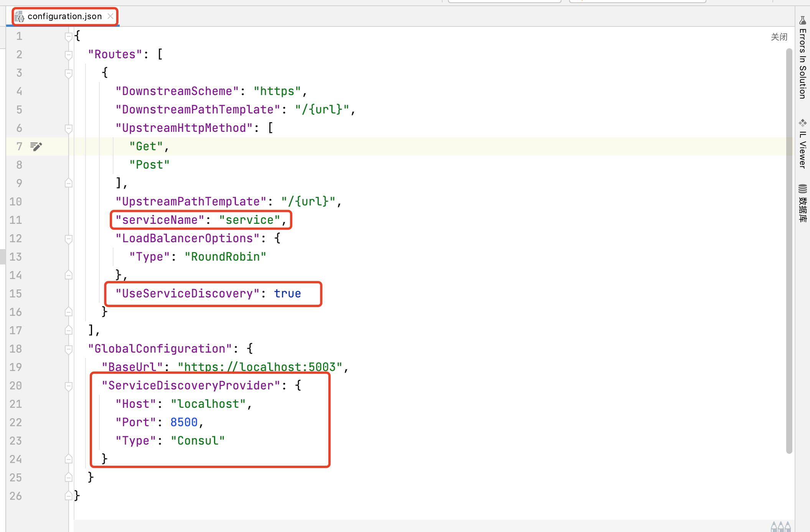Screen dimensions: 810x532
Task: Click the fold end marker on line 17
Action: 69,330
